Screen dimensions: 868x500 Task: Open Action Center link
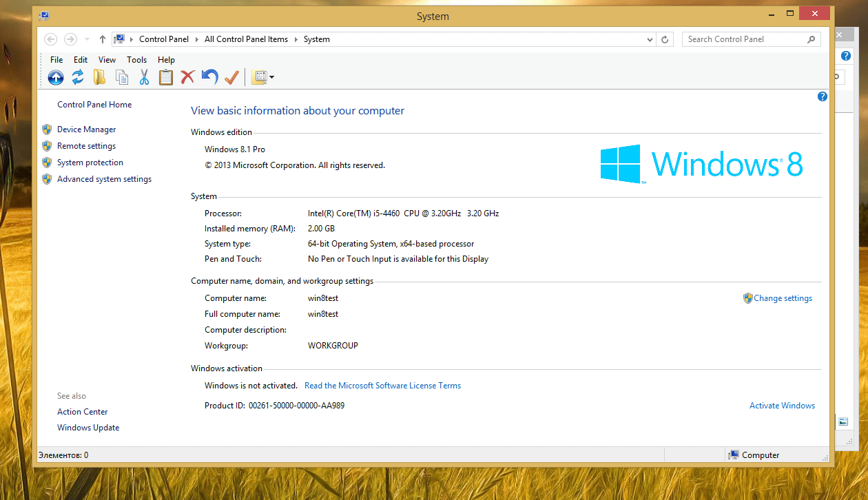point(83,412)
